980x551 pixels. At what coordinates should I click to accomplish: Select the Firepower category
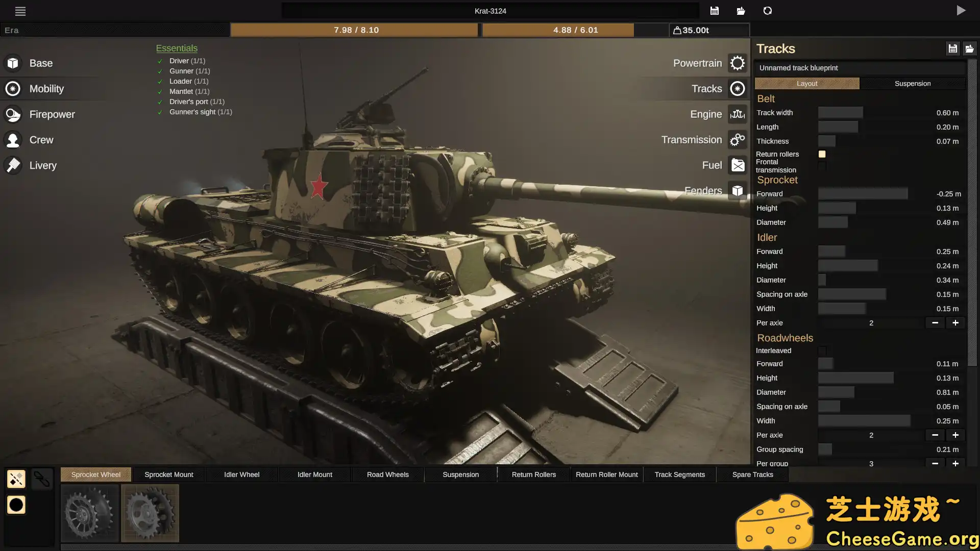click(51, 114)
